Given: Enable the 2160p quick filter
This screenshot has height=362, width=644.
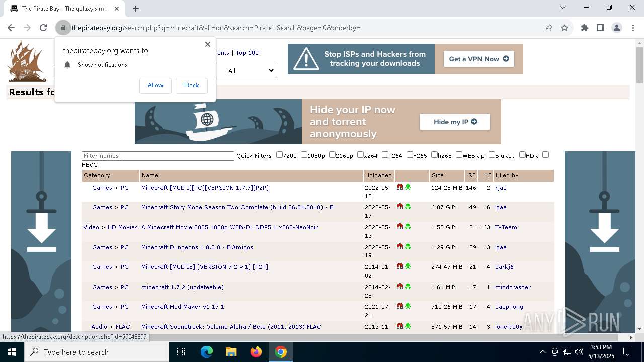Looking at the screenshot, I should [x=332, y=155].
